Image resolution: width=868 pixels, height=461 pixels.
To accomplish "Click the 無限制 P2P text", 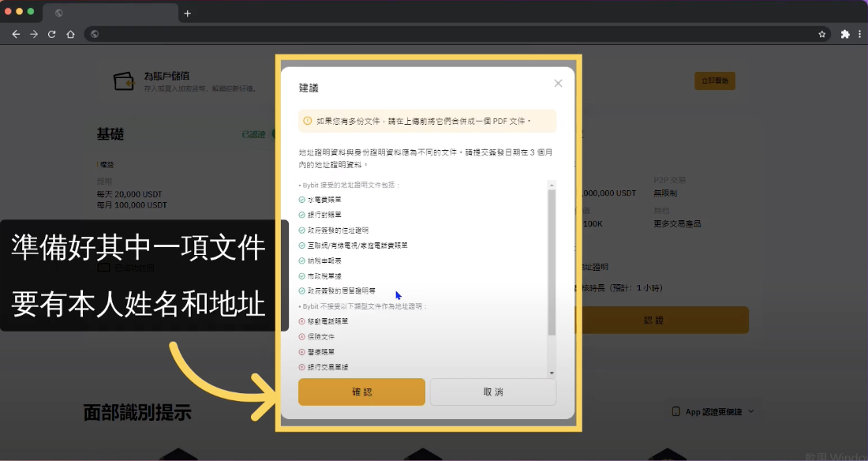I will coord(665,193).
